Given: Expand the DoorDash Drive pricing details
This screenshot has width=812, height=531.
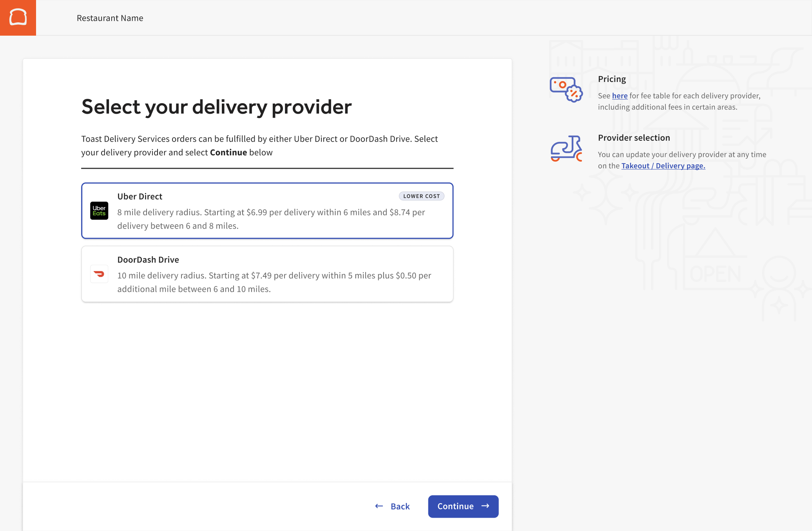Looking at the screenshot, I should (267, 282).
